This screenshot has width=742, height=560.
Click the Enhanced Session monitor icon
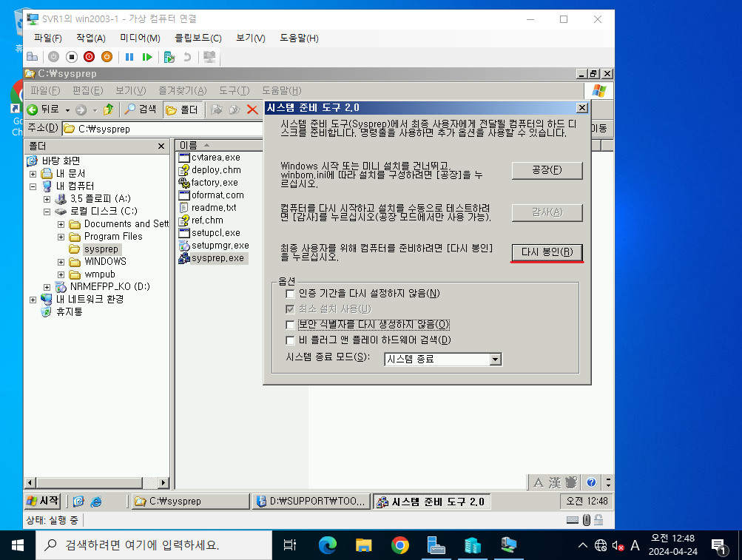pyautogui.click(x=209, y=57)
